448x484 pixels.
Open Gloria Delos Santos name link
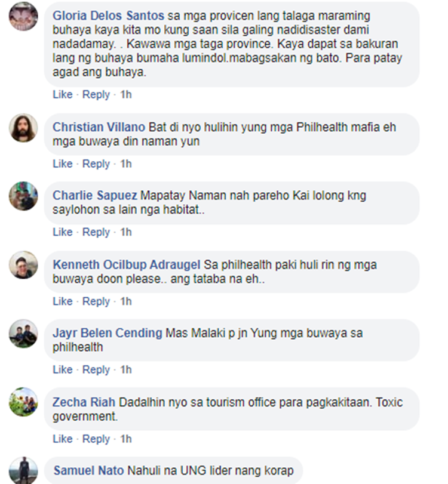pos(108,16)
